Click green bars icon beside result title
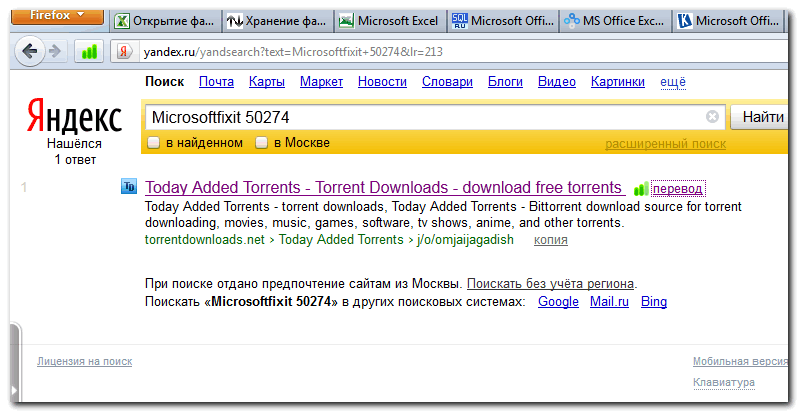 click(641, 189)
